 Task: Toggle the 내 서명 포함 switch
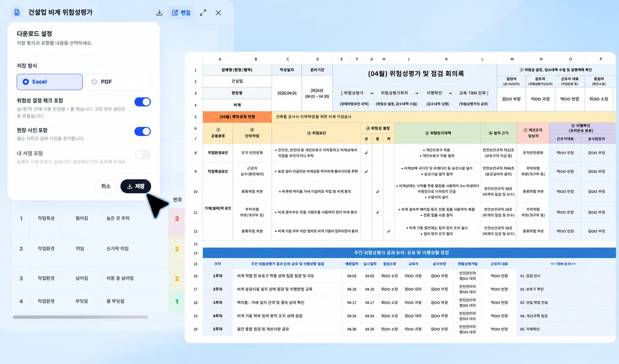pos(142,155)
